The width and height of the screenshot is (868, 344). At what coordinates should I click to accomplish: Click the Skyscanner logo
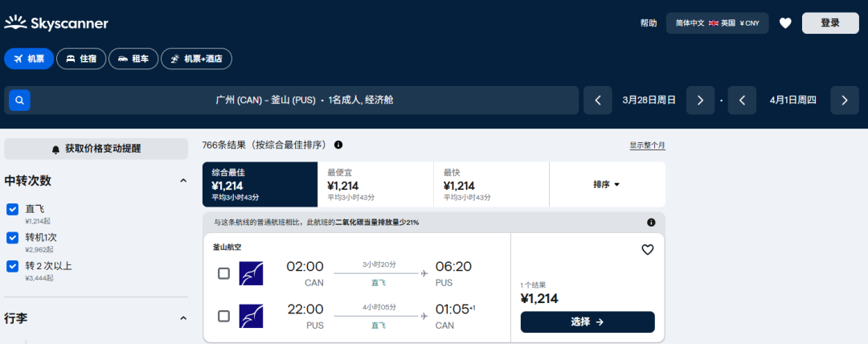pos(56,23)
